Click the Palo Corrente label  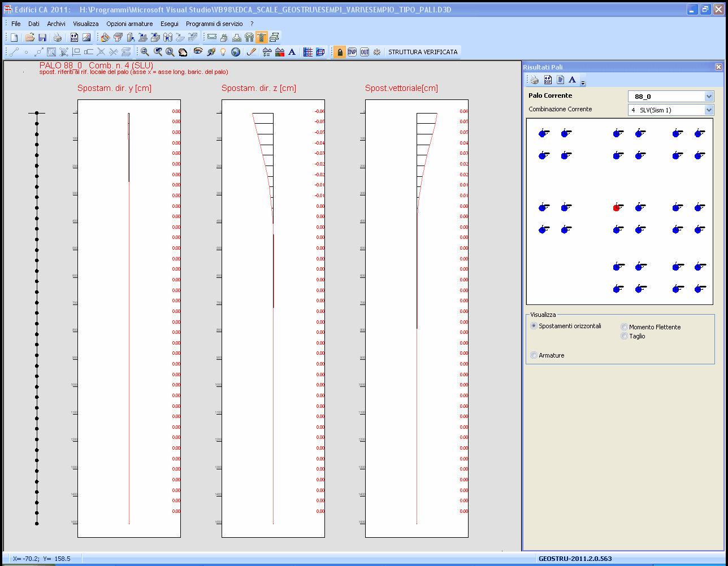[551, 95]
